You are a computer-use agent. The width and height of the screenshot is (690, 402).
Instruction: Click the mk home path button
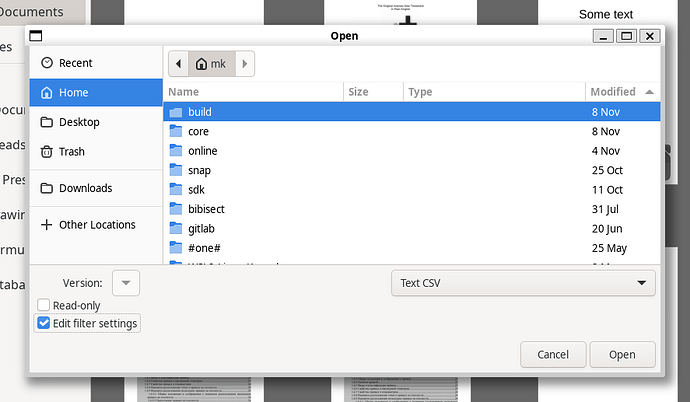click(x=211, y=64)
